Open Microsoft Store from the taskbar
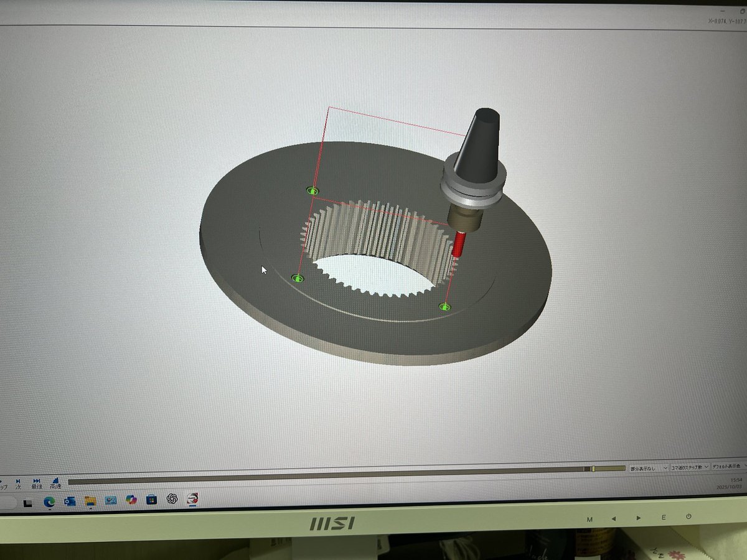The height and width of the screenshot is (560, 747). 151,500
